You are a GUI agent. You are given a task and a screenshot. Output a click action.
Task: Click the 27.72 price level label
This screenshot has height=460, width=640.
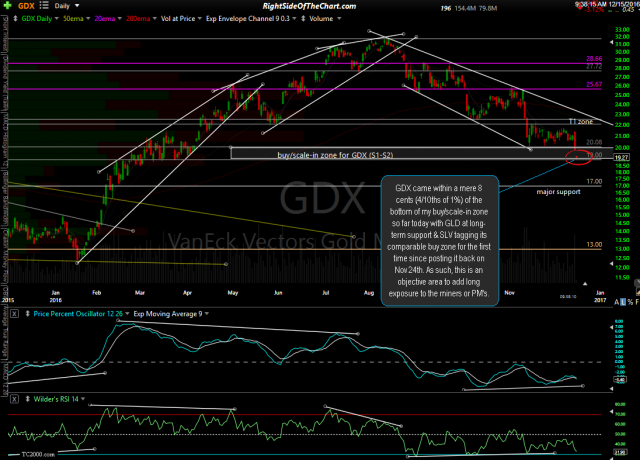[594, 66]
